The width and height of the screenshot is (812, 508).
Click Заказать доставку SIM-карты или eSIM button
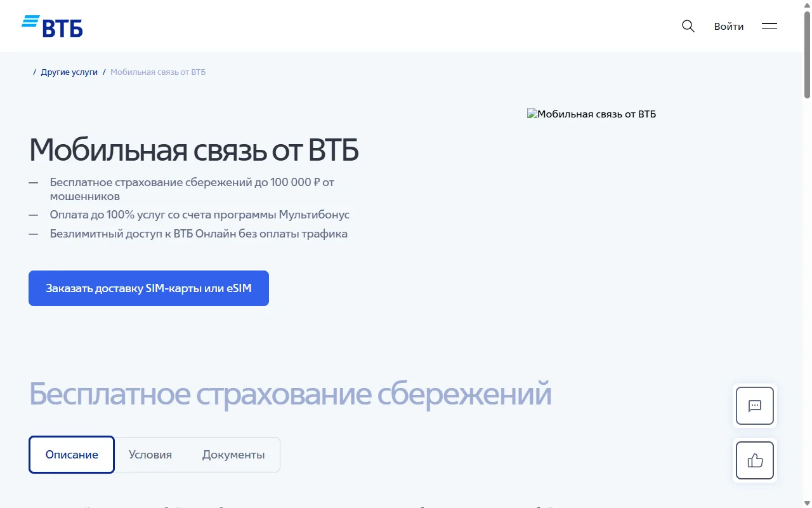tap(148, 288)
